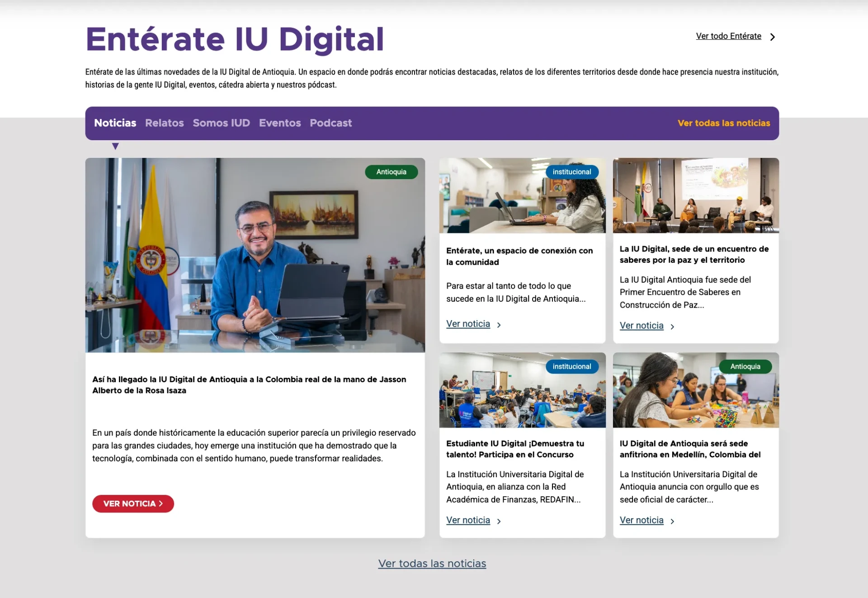
Task: Click the bottom Ver todas las noticias link
Action: [x=432, y=564]
